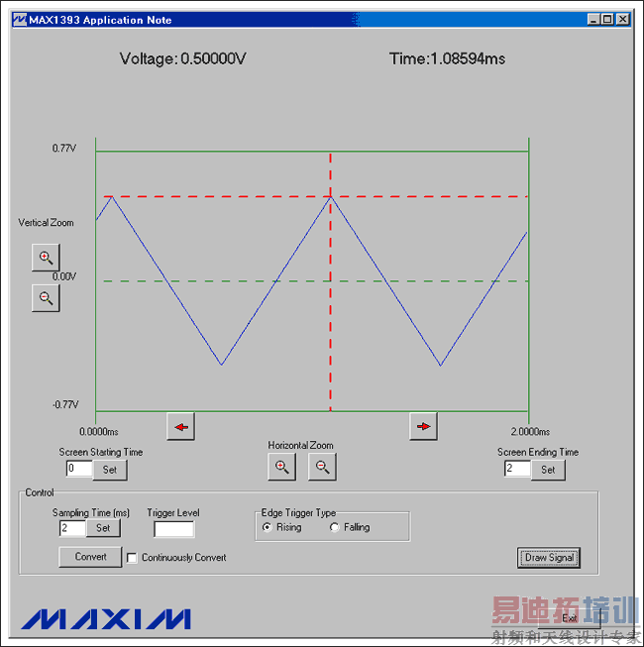The height and width of the screenshot is (647, 644).
Task: Click the Maxim logo
Action: 106,619
